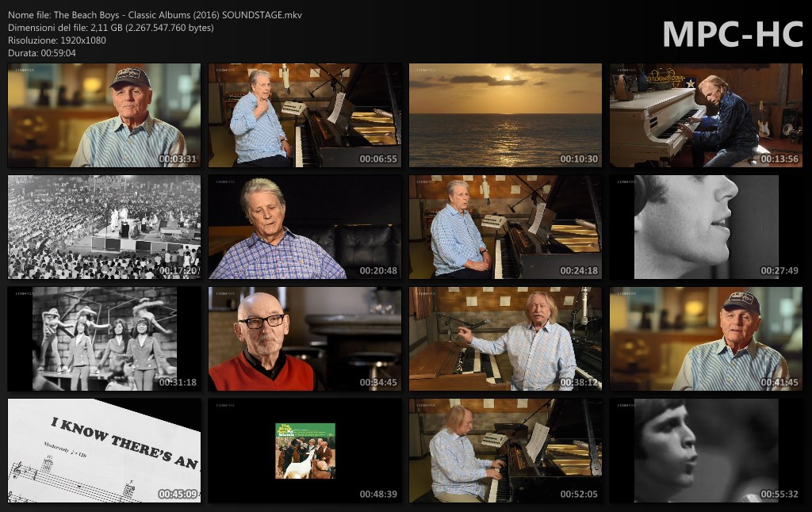Image resolution: width=812 pixels, height=512 pixels.
Task: Open the black-and-white profile thumbnail at 00:27:49
Action: pyautogui.click(x=706, y=227)
